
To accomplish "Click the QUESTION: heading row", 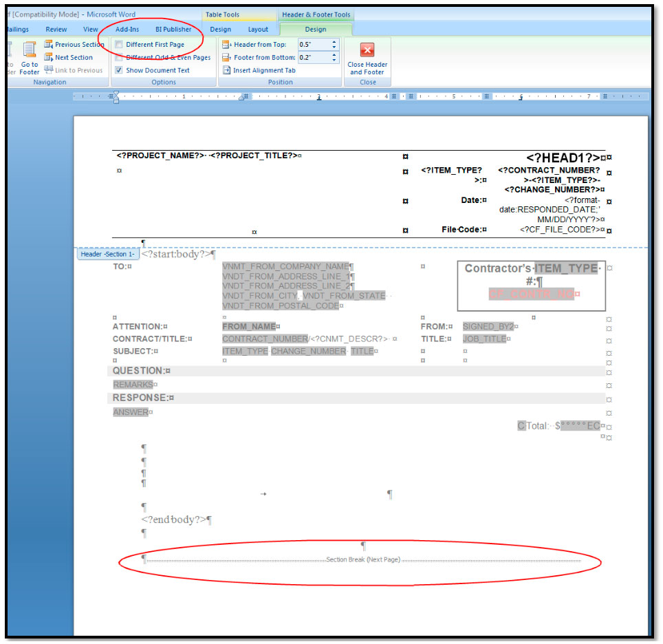I will click(x=356, y=371).
